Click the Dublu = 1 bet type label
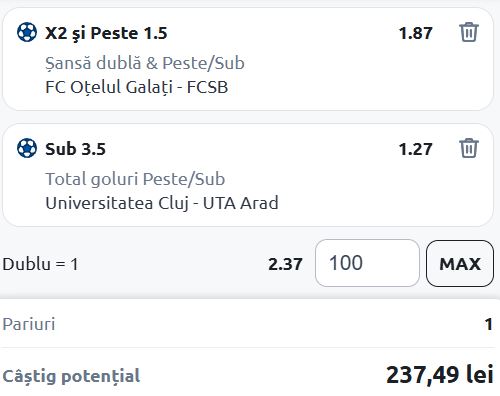Viewport: 500px width, 396px height. [40, 264]
